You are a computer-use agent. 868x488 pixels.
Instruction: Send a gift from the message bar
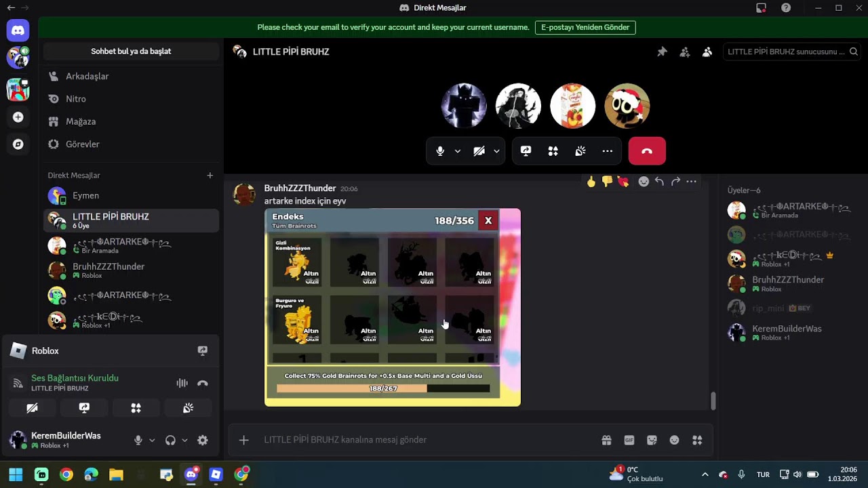point(606,441)
